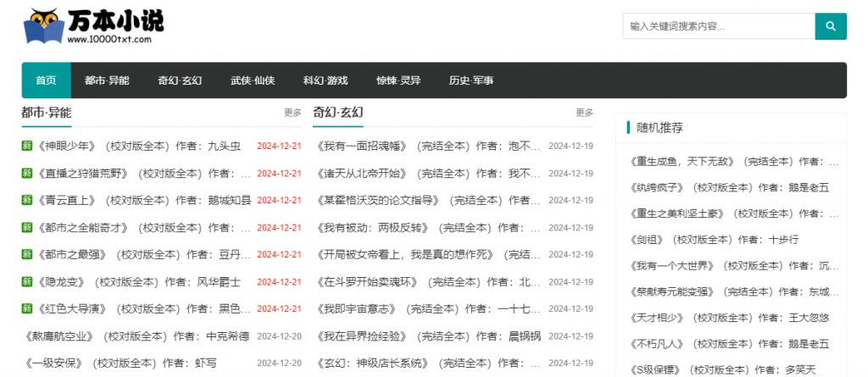Open the novel 《都市之全能奇才》

point(142,228)
